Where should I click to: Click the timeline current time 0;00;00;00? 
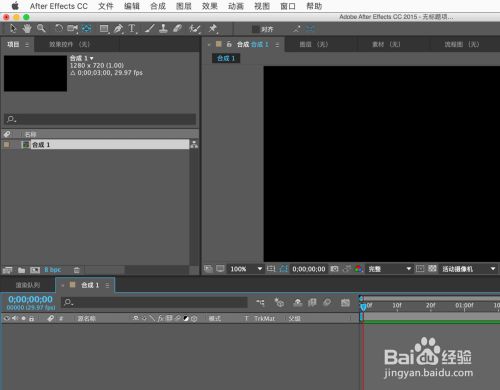[30, 299]
